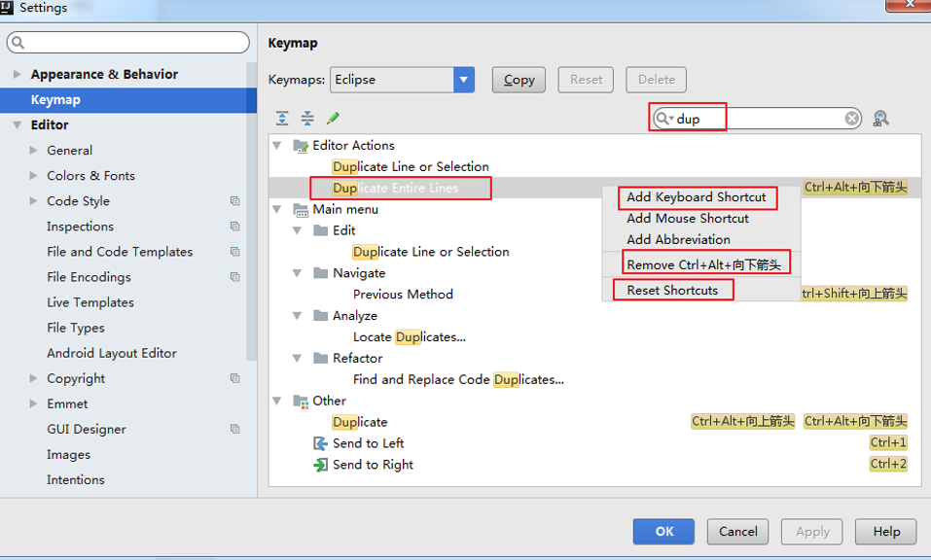
Task: Collapse the Editor settings section
Action: (18, 125)
